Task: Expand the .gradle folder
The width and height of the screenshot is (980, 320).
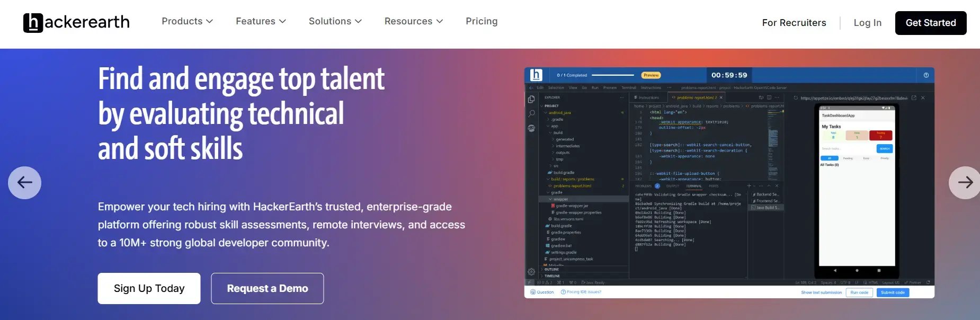Action: [x=556, y=119]
